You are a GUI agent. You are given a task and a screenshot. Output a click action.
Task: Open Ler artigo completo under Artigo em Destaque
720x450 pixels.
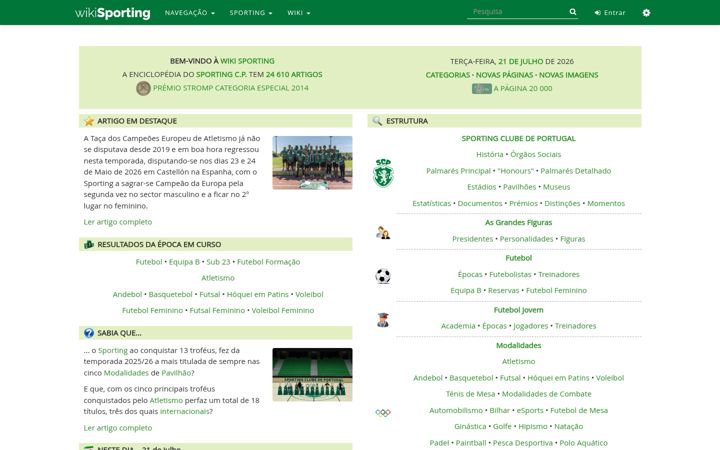click(x=118, y=222)
